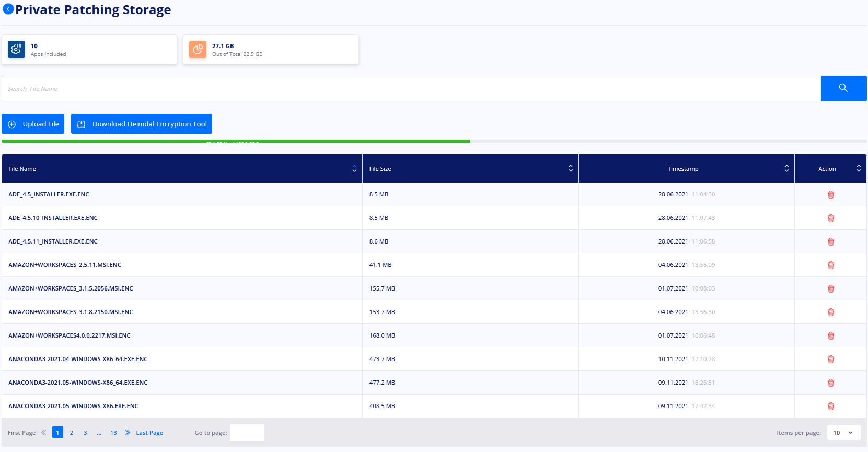Image resolution: width=868 pixels, height=452 pixels.
Task: Go to Last Page link
Action: coord(149,433)
